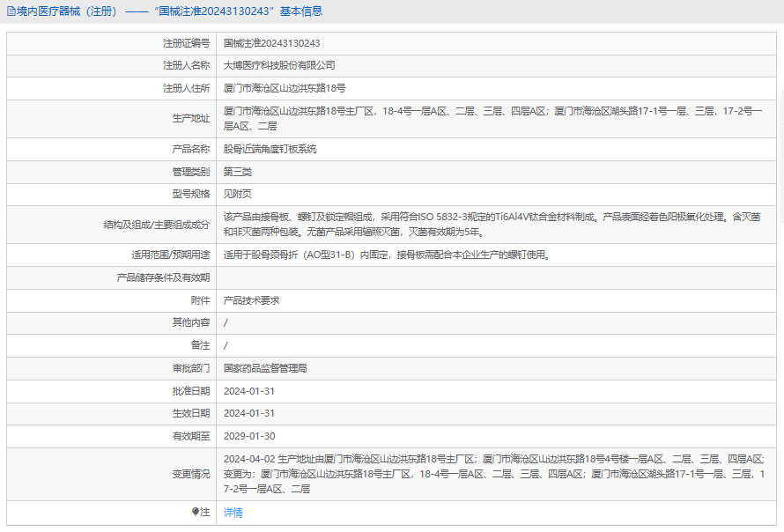Click the 适用范围/预期用途 description text

click(x=386, y=255)
